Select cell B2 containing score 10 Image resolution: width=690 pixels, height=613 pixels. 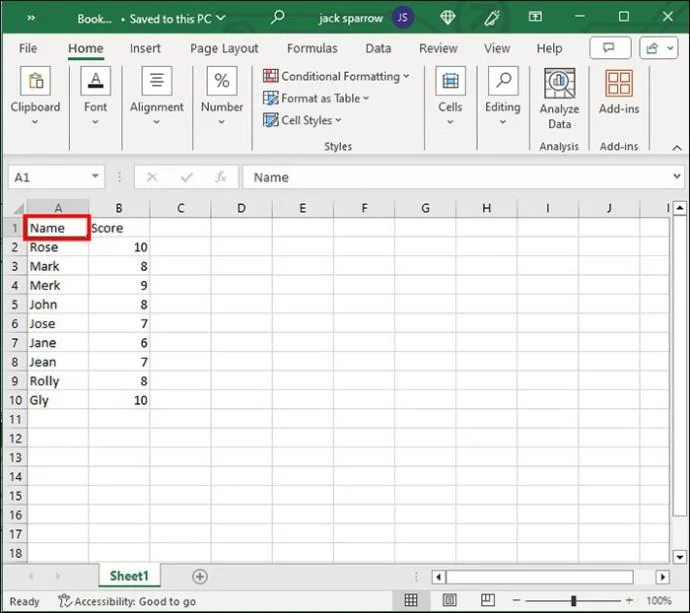[x=119, y=247]
